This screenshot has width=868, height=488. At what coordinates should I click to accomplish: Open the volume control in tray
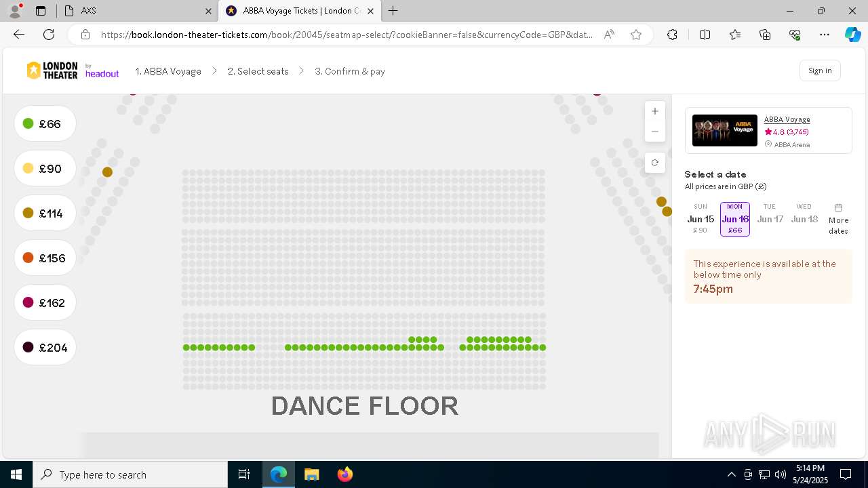780,474
